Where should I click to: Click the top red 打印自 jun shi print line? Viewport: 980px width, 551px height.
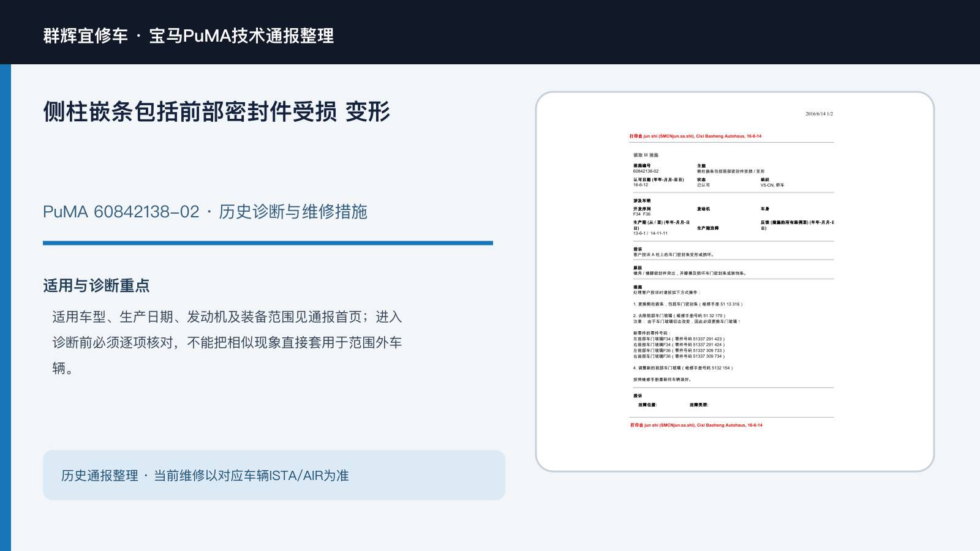(x=695, y=137)
